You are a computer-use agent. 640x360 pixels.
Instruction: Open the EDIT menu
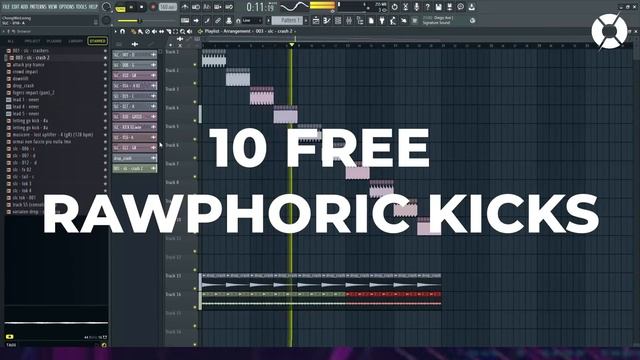(x=16, y=7)
